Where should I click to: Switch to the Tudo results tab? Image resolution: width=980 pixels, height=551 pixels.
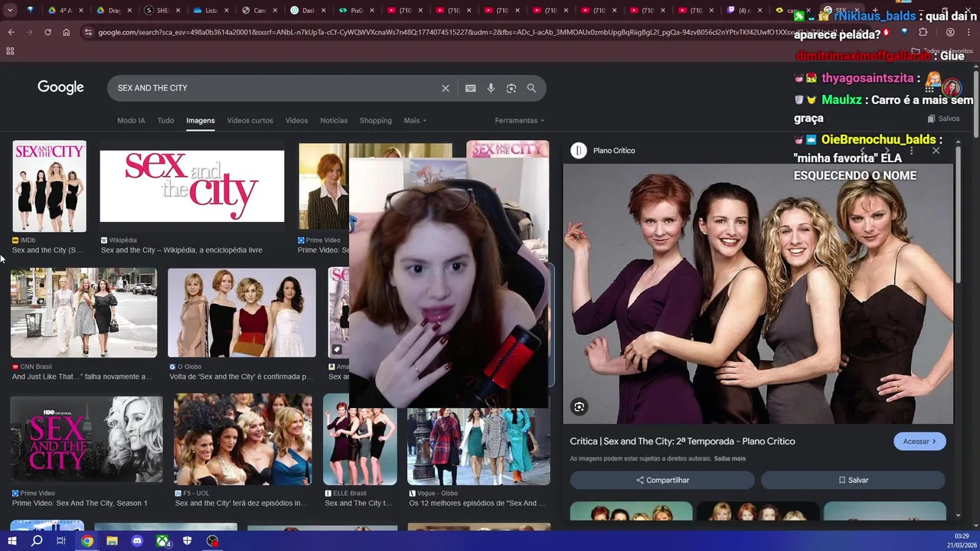[x=165, y=120]
